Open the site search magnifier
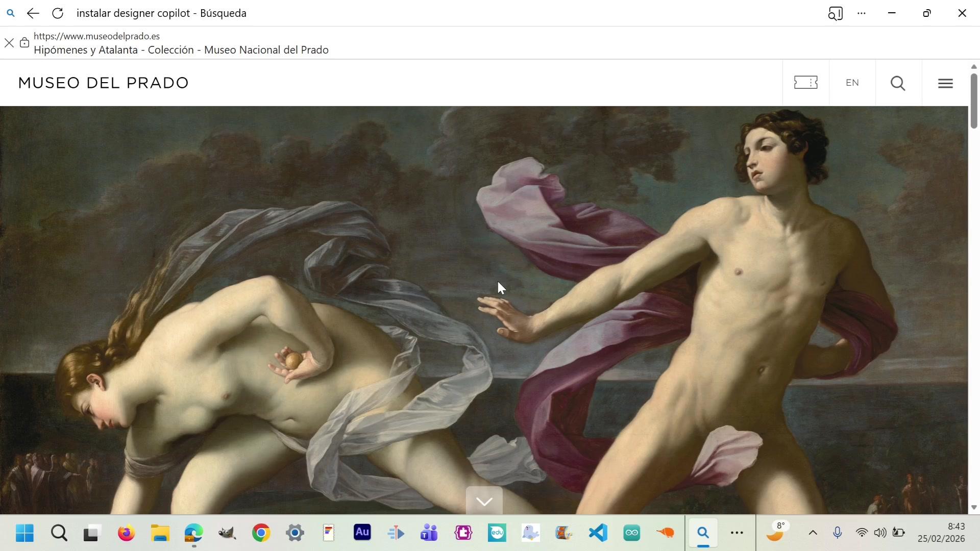Image resolution: width=980 pixels, height=551 pixels. pyautogui.click(x=898, y=83)
